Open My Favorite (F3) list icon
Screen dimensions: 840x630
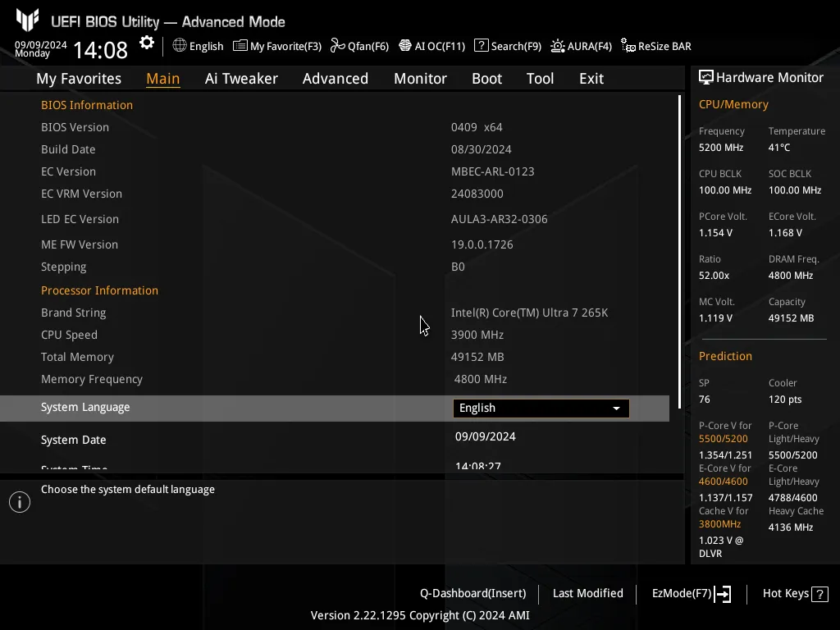pos(240,46)
